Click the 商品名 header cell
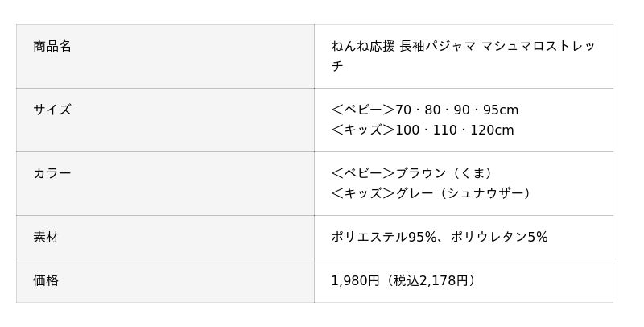This screenshot has width=644, height=327. tap(52, 47)
